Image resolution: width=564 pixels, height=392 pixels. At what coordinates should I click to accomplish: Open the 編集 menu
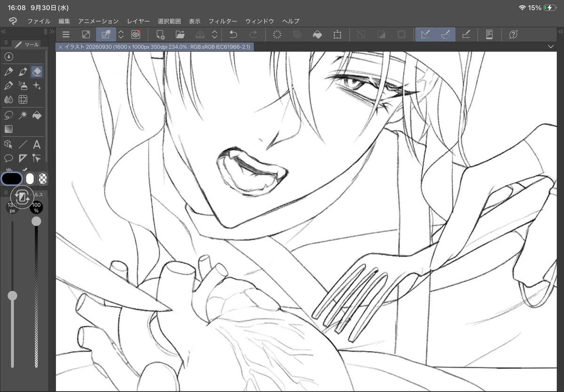pos(64,21)
